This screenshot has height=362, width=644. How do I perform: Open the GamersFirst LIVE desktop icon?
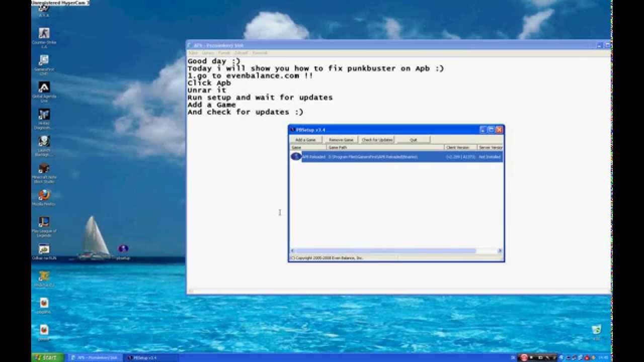coord(44,64)
